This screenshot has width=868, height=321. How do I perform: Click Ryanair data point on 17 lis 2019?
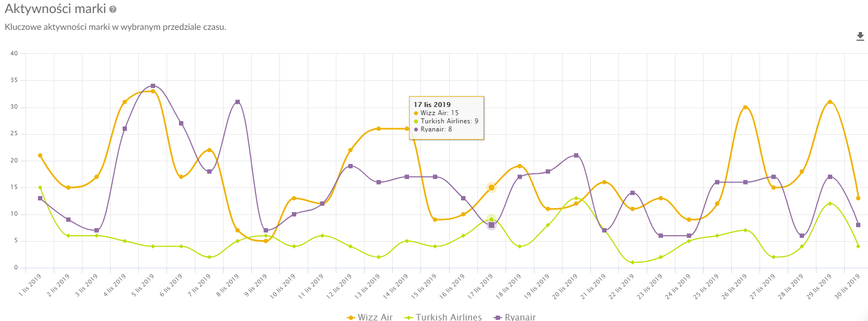click(492, 225)
